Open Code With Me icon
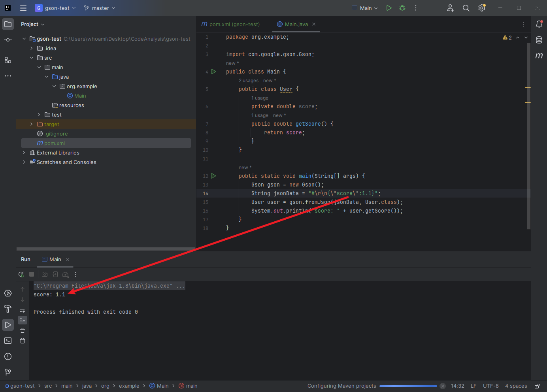The width and height of the screenshot is (547, 392). (x=451, y=8)
